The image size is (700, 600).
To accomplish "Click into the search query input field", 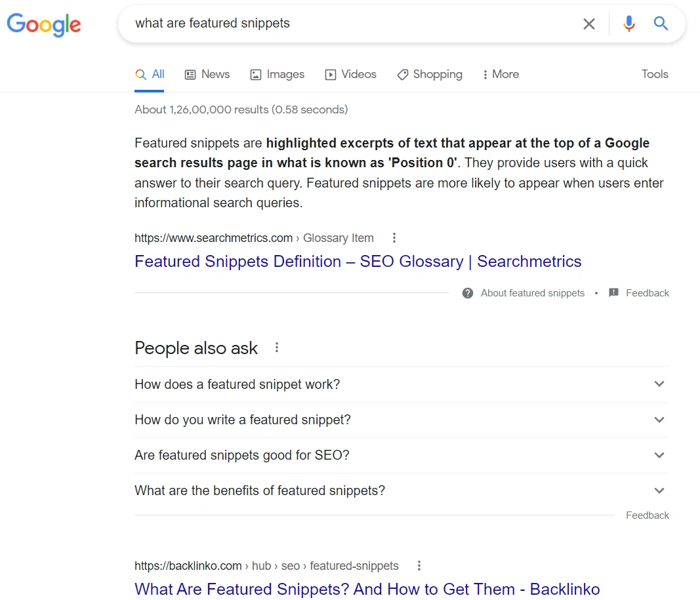I will point(348,24).
